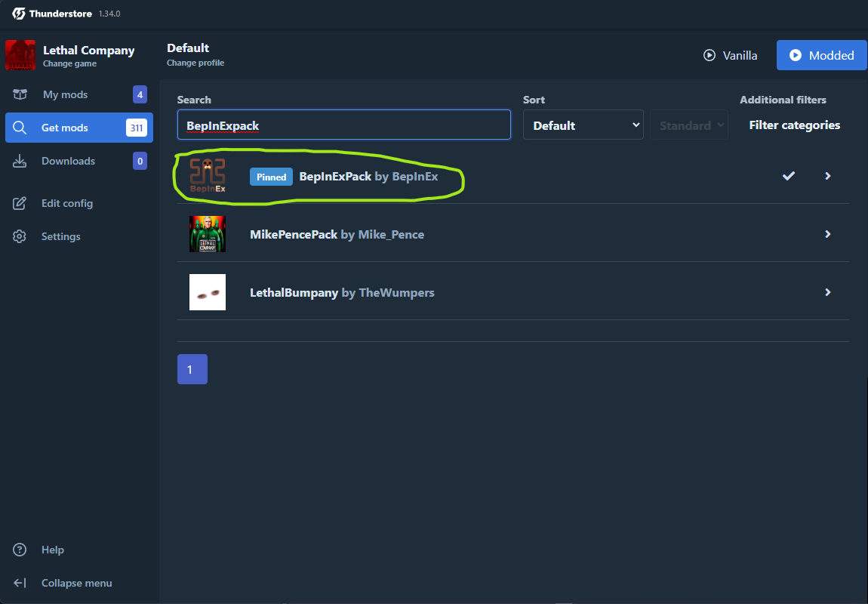Screen dimensions: 868x604
Task: Click the Thunderstore logo icon
Action: tap(19, 14)
